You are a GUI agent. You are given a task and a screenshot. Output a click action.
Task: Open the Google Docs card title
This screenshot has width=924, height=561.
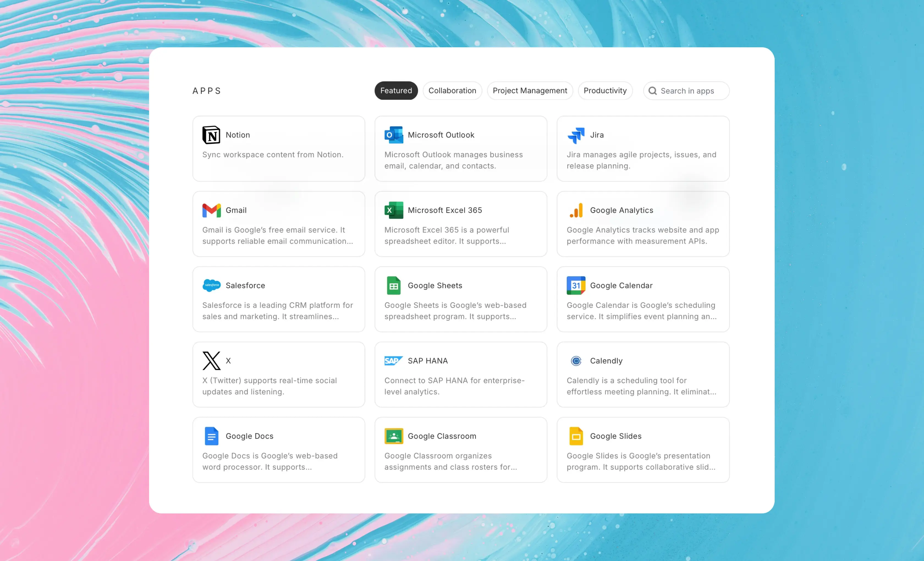coord(249,436)
